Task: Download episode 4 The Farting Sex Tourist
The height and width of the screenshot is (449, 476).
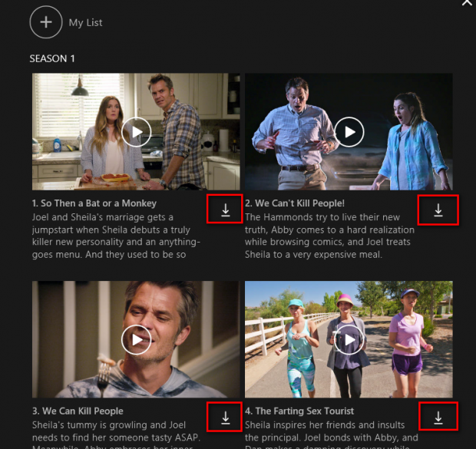Action: click(x=438, y=418)
